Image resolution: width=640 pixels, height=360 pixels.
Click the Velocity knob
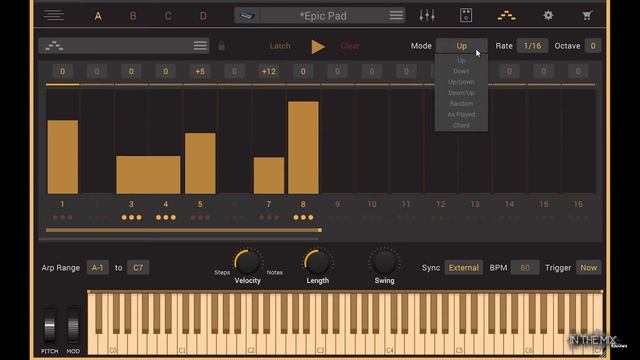click(x=247, y=262)
